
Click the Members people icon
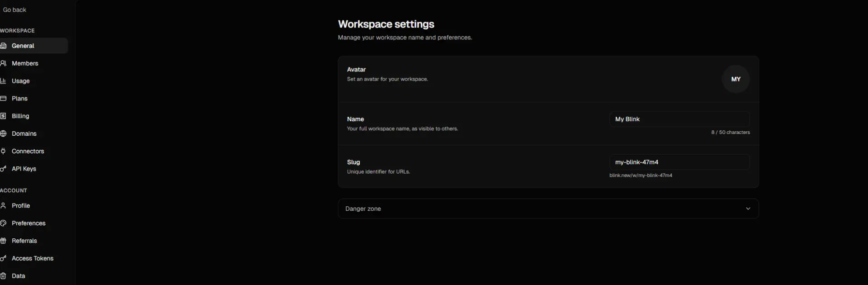tap(3, 63)
